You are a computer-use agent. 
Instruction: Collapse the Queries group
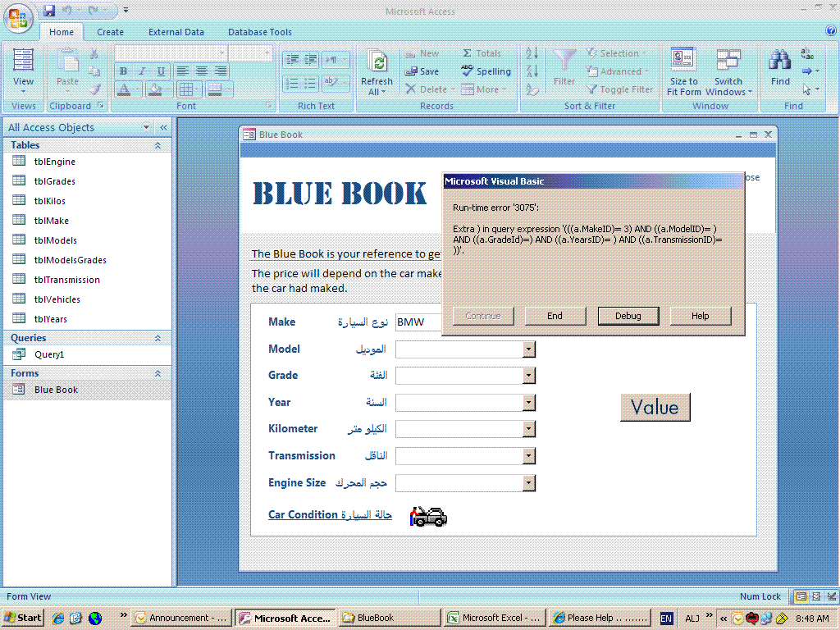[x=158, y=338]
